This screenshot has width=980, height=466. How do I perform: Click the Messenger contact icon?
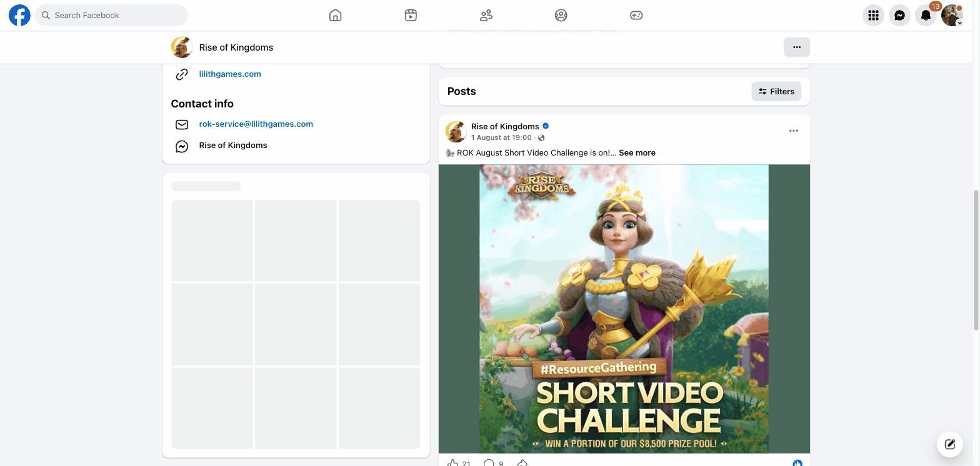click(x=182, y=146)
